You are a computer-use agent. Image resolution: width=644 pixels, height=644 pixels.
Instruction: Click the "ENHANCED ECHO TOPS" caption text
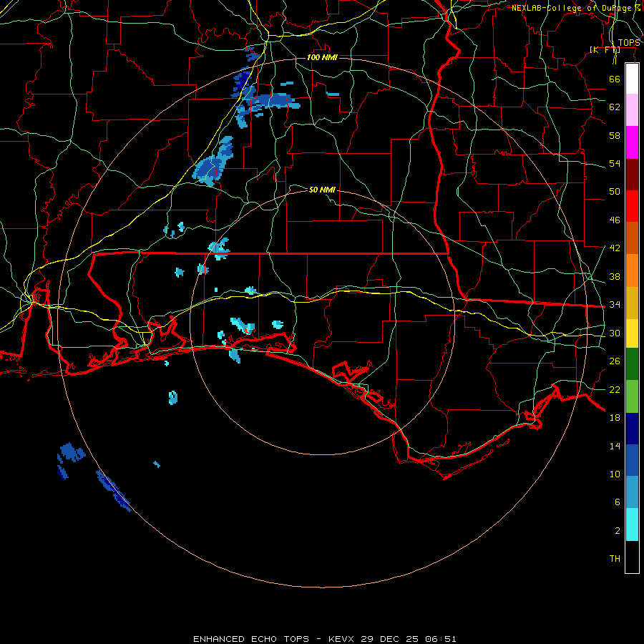pos(251,639)
